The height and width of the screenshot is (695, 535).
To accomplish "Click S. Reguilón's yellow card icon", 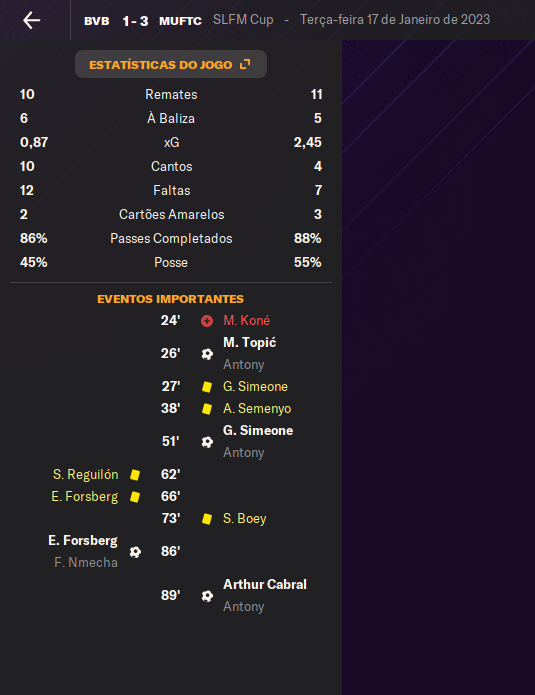I will (x=135, y=475).
